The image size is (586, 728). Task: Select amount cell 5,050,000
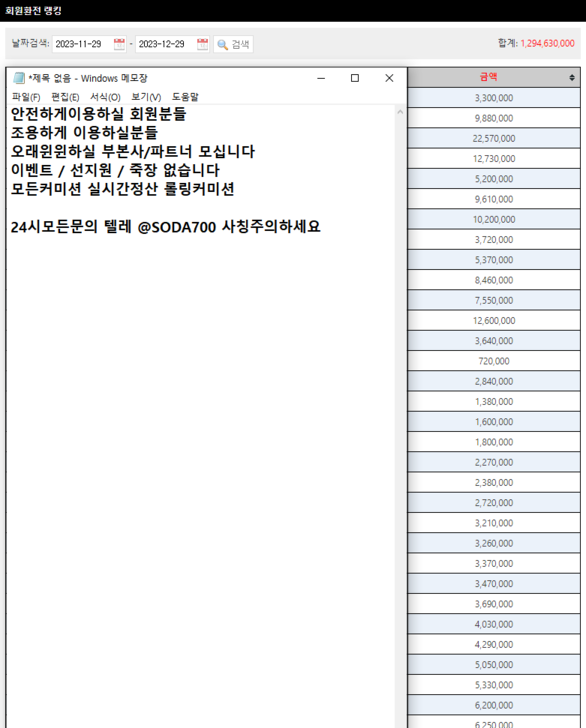(494, 665)
